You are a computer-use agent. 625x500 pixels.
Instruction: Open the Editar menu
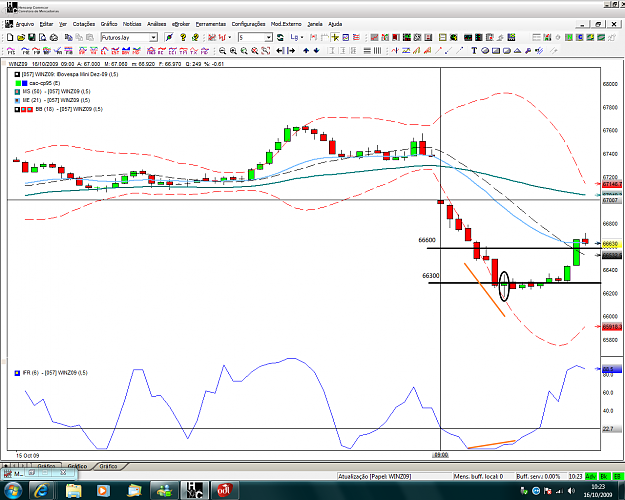[46, 24]
